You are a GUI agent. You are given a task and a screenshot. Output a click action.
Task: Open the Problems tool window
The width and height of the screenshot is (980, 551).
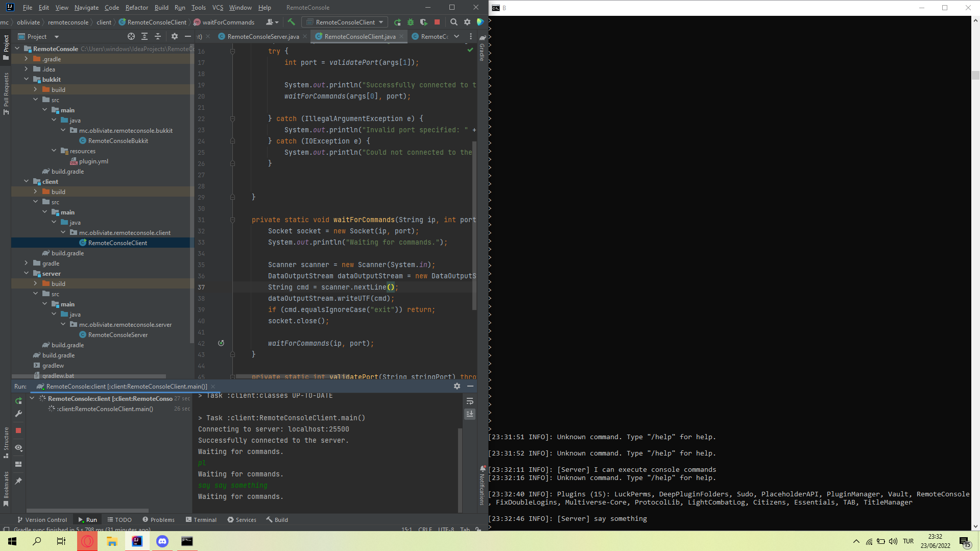point(158,519)
